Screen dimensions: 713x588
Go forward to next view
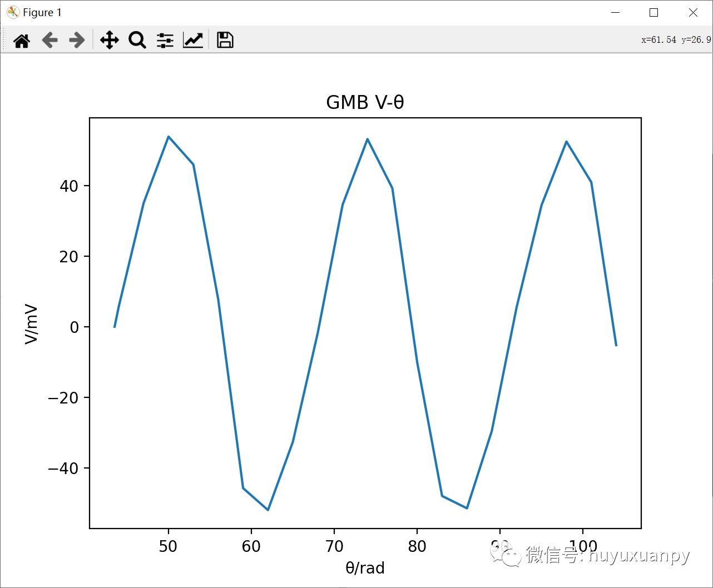pos(77,40)
